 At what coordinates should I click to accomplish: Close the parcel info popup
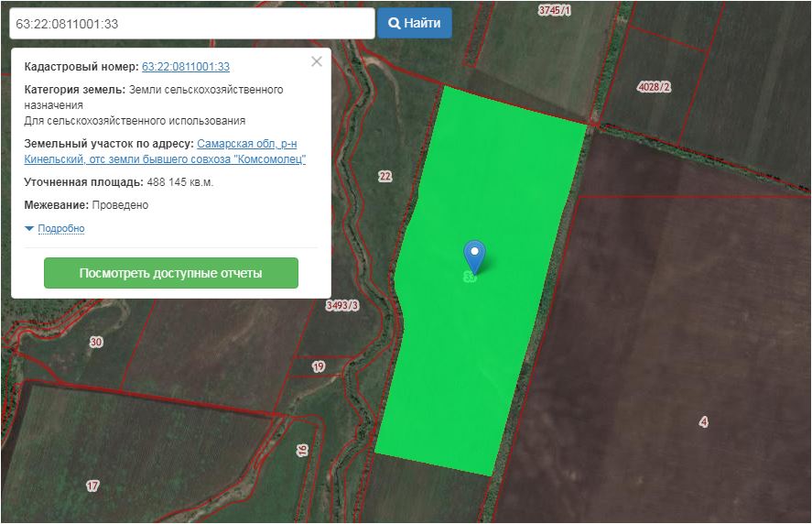[x=317, y=61]
